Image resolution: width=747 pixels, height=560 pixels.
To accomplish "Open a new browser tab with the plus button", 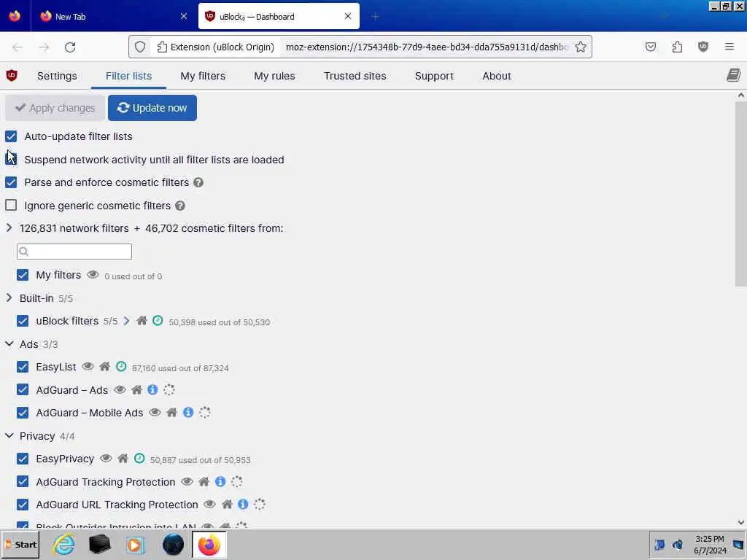I will point(376,17).
